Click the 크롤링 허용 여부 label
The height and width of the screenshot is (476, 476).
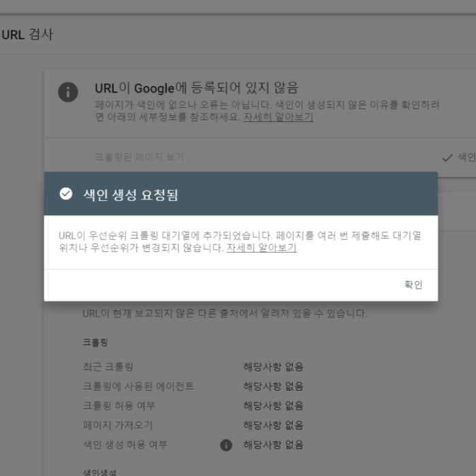[119, 405]
